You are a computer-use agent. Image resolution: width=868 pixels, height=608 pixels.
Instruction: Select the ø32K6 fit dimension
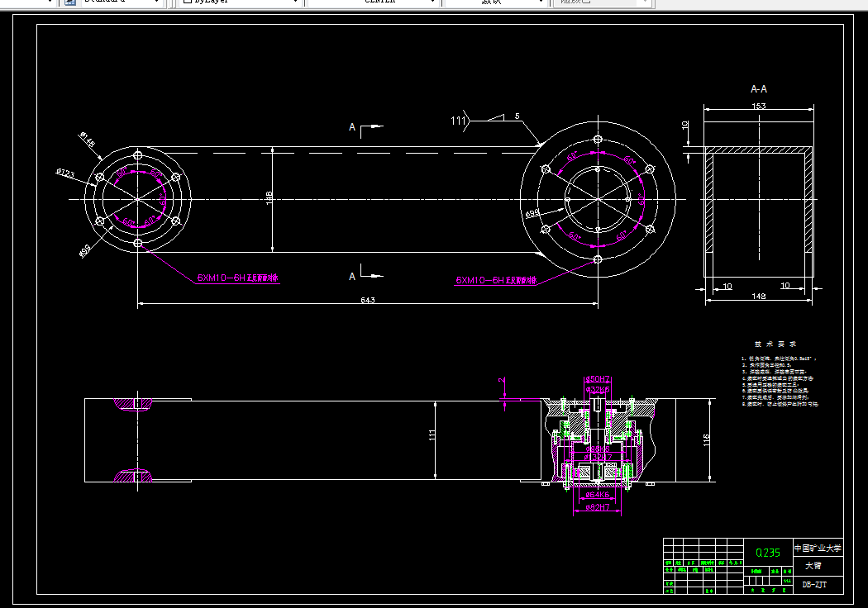[x=598, y=389]
